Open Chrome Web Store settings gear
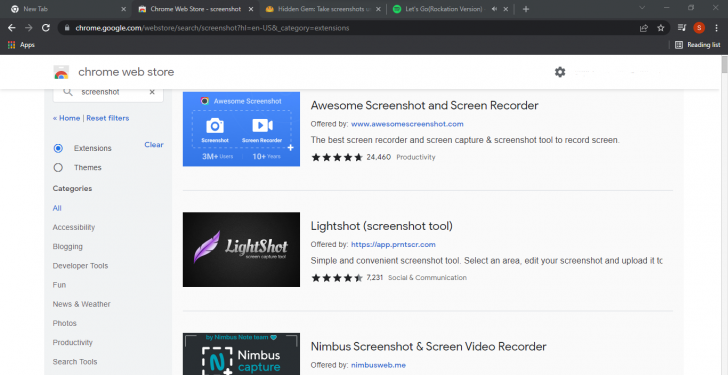 pyautogui.click(x=560, y=72)
